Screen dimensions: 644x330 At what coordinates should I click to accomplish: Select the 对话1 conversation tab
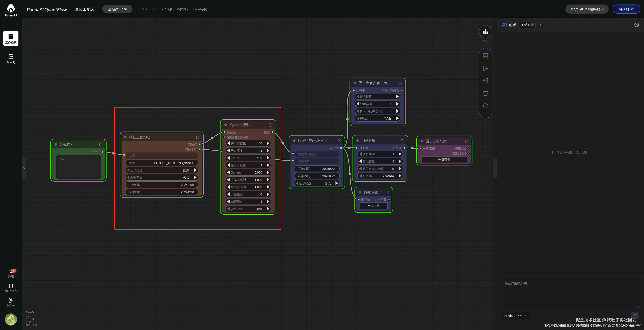pyautogui.click(x=525, y=25)
